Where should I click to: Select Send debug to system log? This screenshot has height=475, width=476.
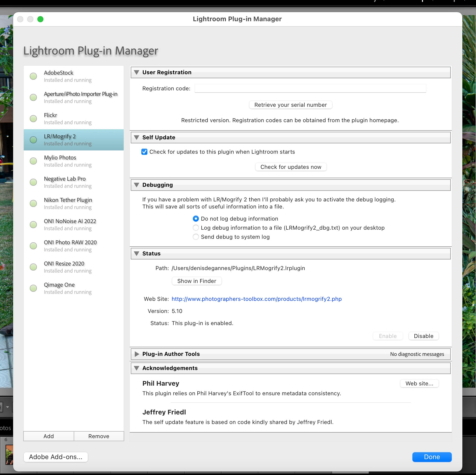pos(196,237)
